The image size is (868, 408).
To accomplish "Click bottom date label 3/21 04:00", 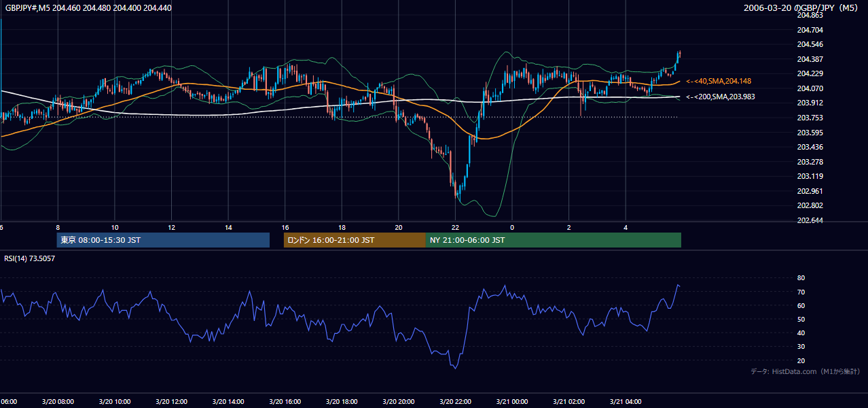I will (x=626, y=402).
